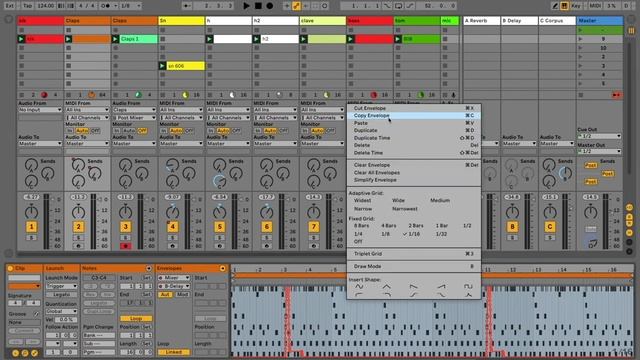
Task: Launch the clip in the kik track
Action: (21, 39)
